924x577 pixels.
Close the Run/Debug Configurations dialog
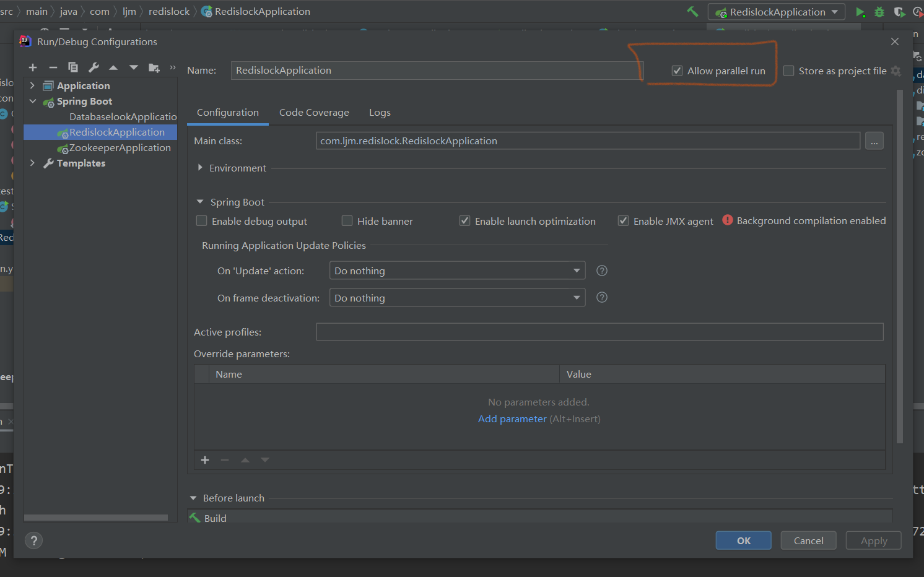pyautogui.click(x=895, y=41)
